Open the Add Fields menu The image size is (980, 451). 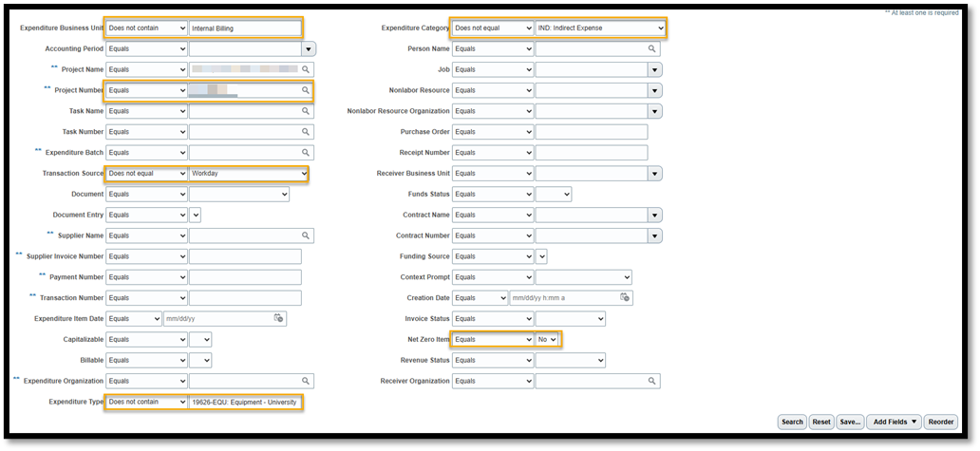(x=895, y=422)
